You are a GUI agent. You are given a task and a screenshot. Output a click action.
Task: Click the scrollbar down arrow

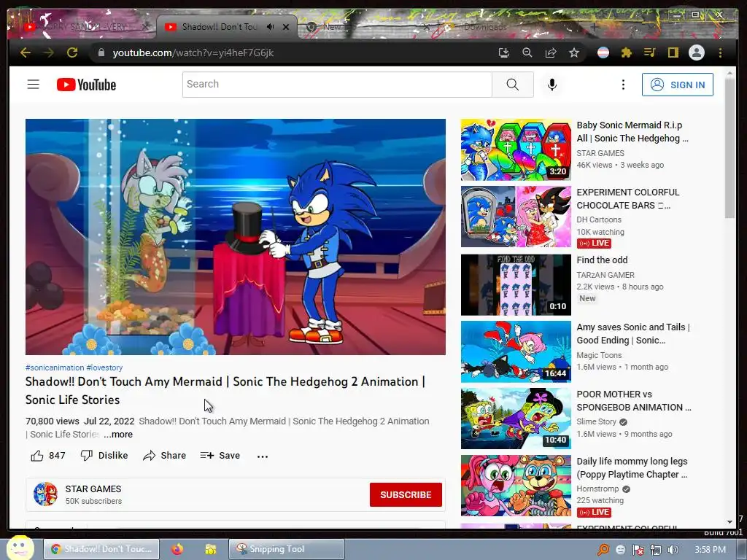[729, 522]
